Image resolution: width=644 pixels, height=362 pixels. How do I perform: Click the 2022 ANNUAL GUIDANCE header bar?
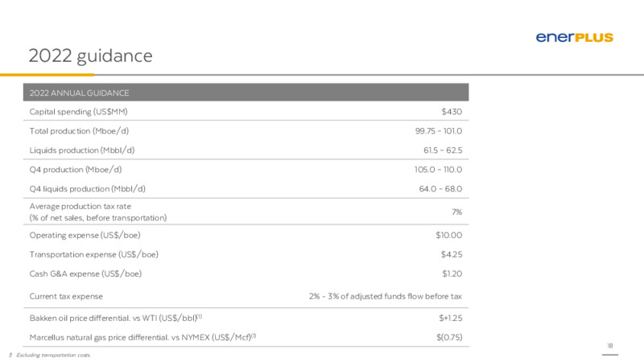246,93
